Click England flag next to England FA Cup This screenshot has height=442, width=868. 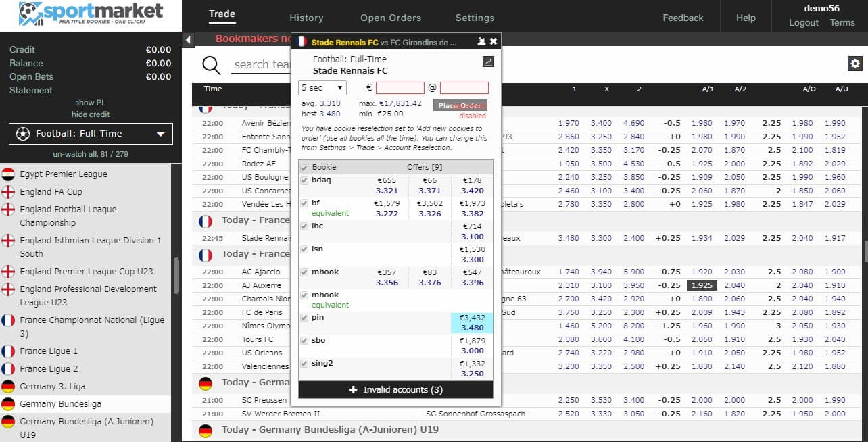[x=8, y=191]
